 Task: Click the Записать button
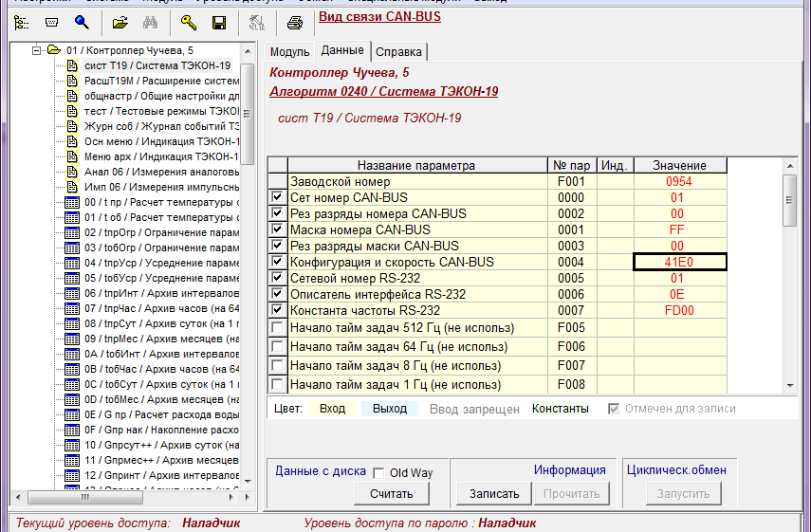(494, 494)
